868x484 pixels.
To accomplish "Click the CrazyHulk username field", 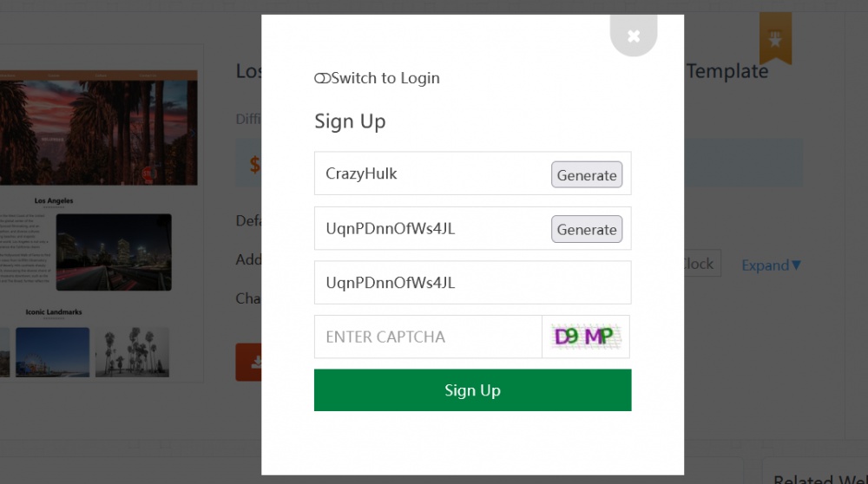I will tap(431, 173).
